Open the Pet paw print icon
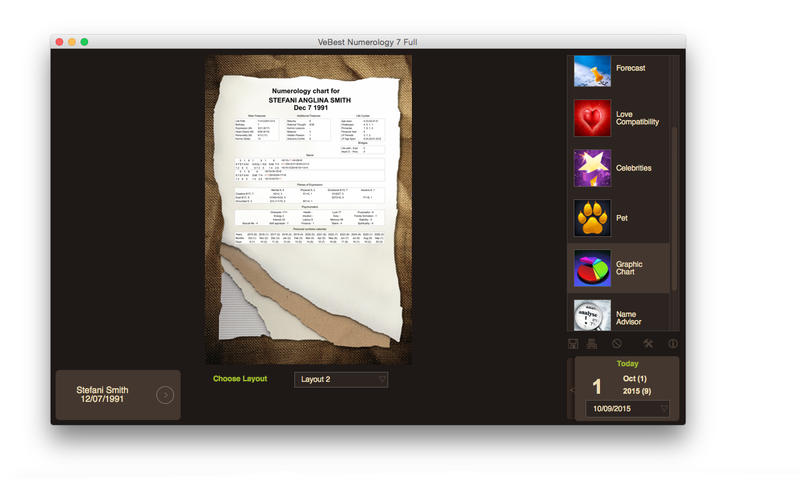This screenshot has width=800, height=500. 592,218
